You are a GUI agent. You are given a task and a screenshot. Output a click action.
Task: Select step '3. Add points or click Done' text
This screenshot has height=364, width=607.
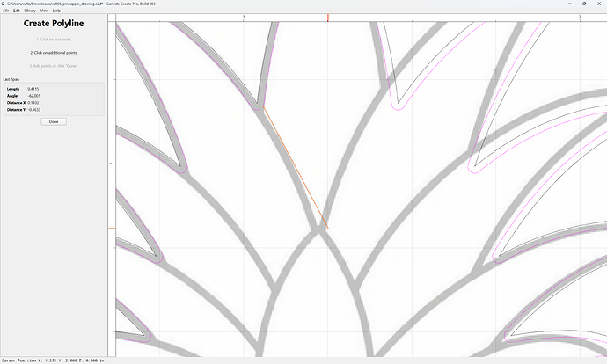(x=54, y=66)
